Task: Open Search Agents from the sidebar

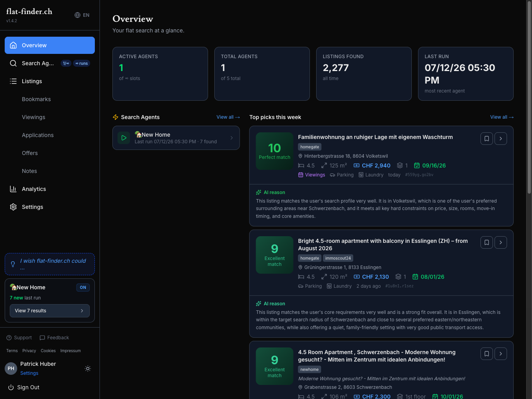Action: 50,63
